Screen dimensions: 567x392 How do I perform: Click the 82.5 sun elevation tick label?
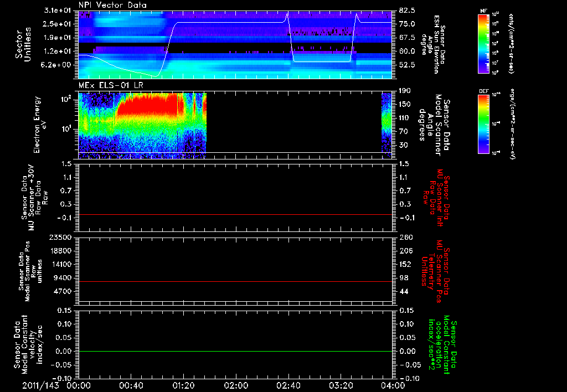point(407,11)
